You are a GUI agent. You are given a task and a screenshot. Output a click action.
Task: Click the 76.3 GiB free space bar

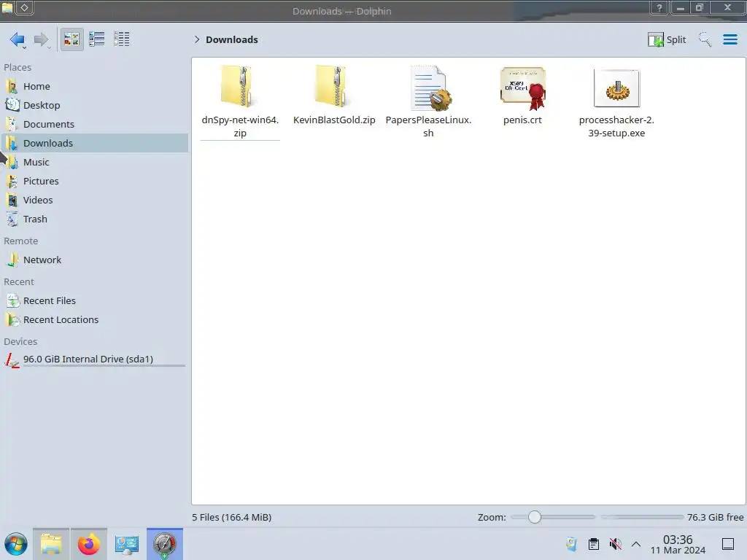[642, 517]
